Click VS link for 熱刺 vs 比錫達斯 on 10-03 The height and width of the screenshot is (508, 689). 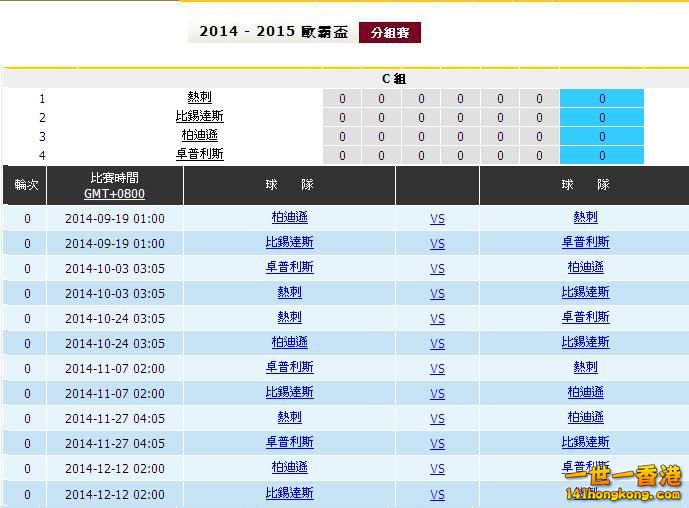[x=437, y=294]
